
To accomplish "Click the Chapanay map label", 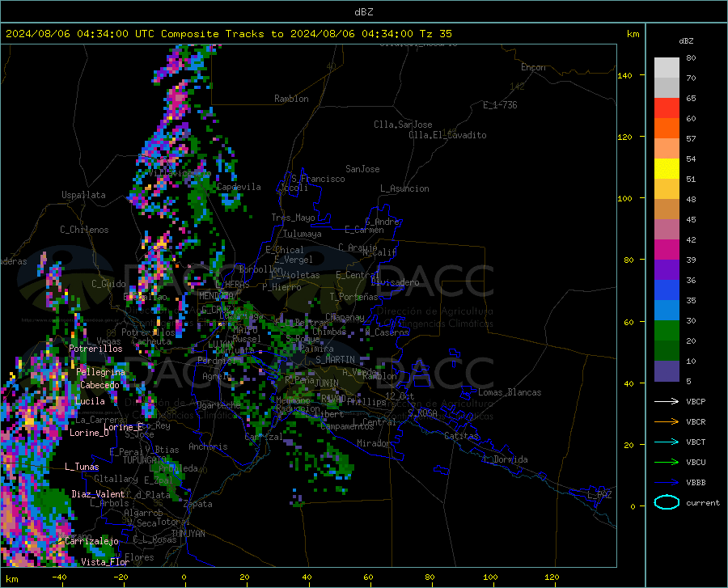I will [345, 317].
